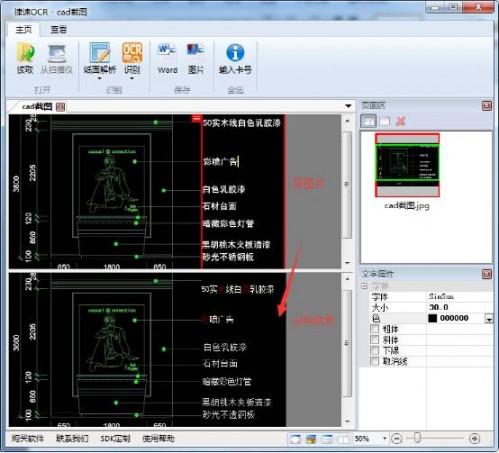Open the 50% zoom level dropdown
The width and height of the screenshot is (499, 453).
(384, 439)
